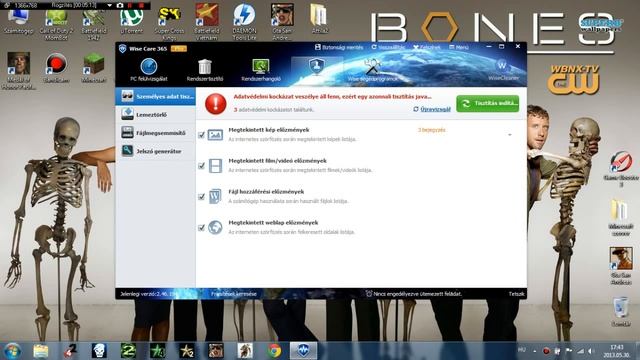The height and width of the screenshot is (360, 640).
Task: Open Call of Duty 2 desktop shortcut
Action: (x=56, y=24)
